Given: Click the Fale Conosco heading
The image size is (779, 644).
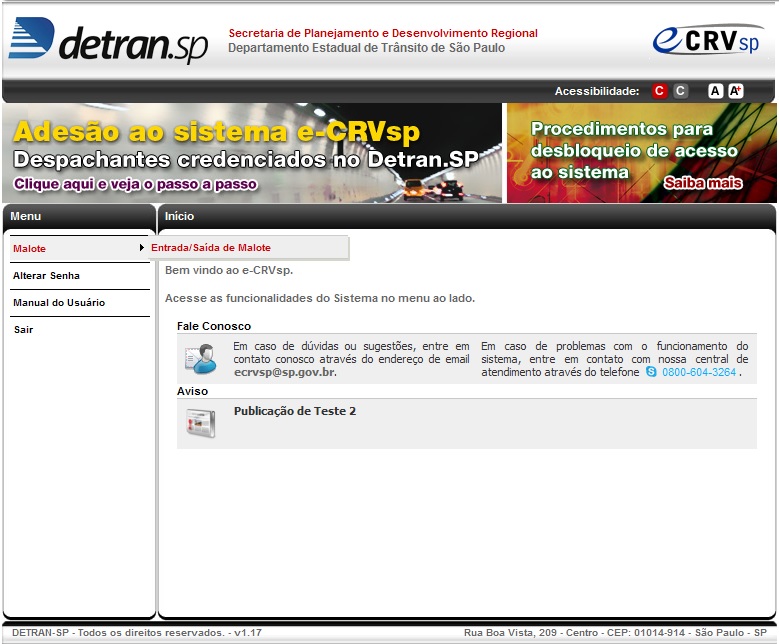Looking at the screenshot, I should point(214,326).
